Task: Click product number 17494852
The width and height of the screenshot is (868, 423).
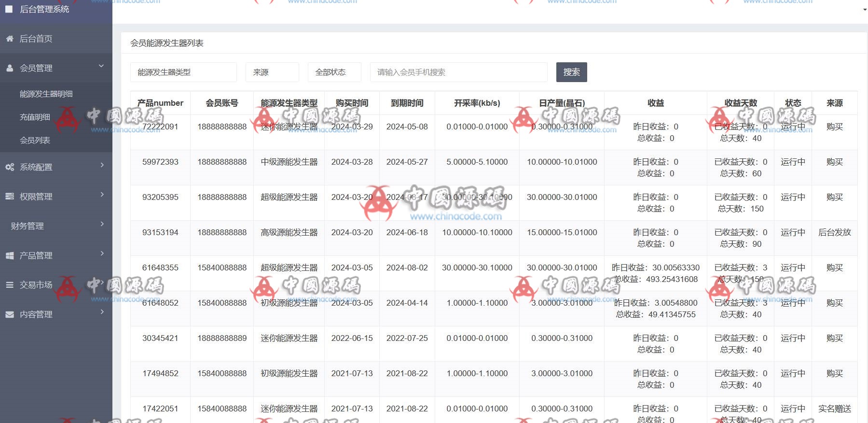Action: point(160,373)
